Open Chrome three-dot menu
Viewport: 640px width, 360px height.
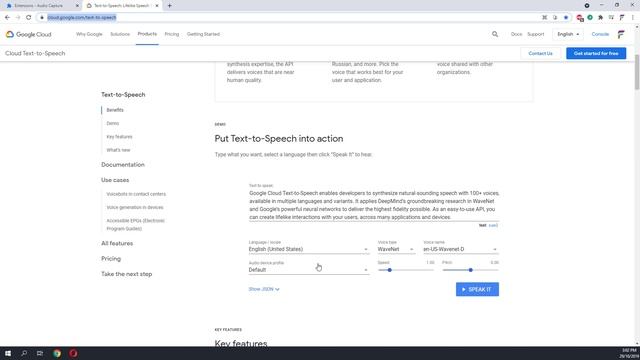[633, 18]
